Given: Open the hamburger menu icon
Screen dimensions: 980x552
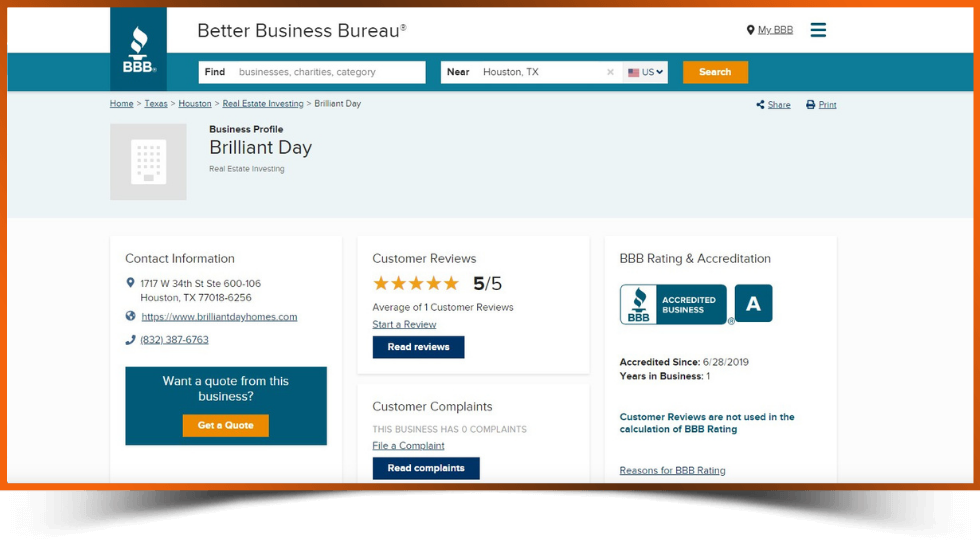Looking at the screenshot, I should tap(818, 30).
